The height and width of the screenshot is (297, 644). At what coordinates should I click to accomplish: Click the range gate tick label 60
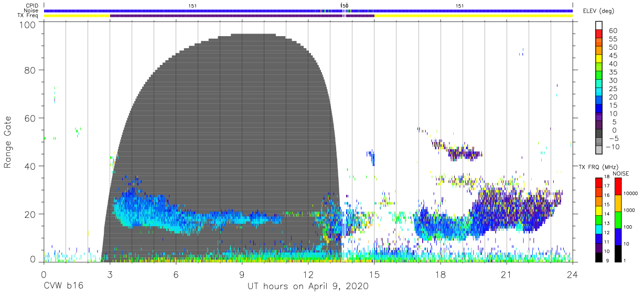(29, 118)
